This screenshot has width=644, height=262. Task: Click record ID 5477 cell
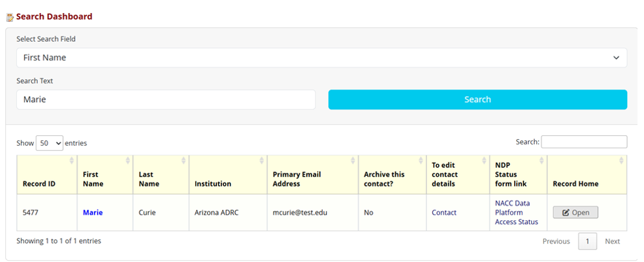(47, 213)
